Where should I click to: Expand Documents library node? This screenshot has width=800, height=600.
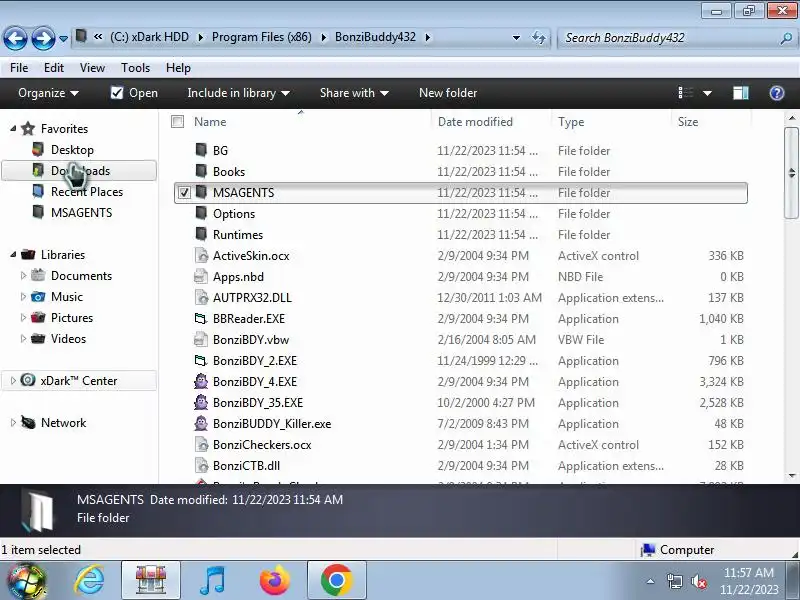tap(23, 276)
